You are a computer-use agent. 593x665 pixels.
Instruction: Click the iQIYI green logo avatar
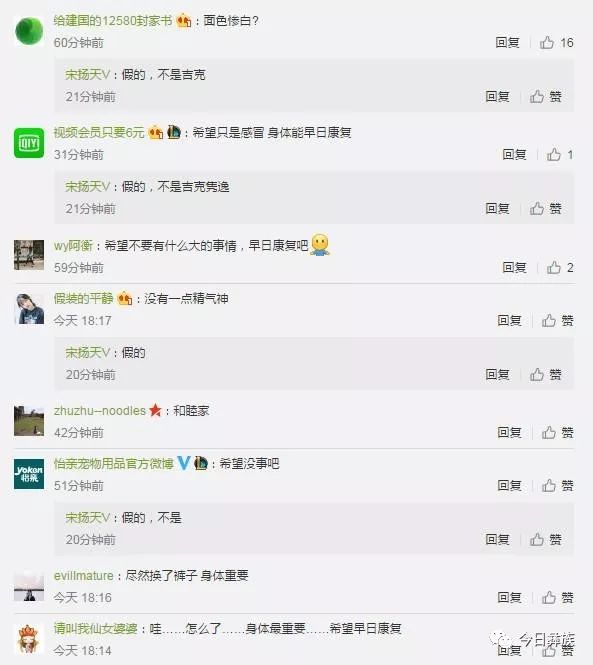coord(29,142)
